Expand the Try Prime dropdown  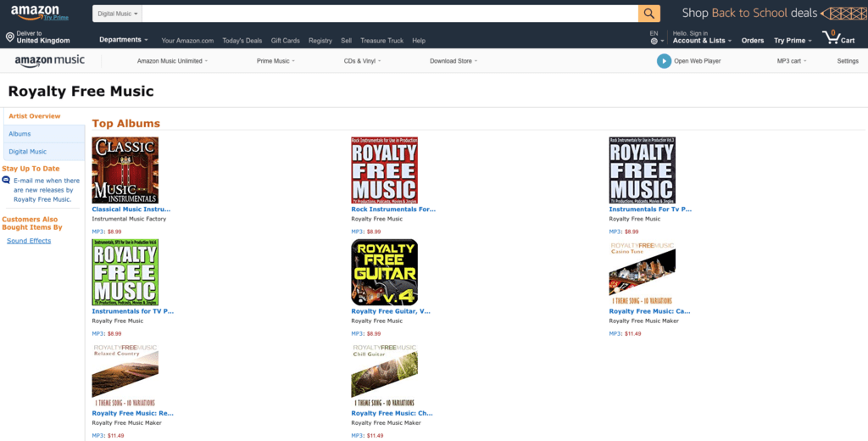(x=793, y=41)
